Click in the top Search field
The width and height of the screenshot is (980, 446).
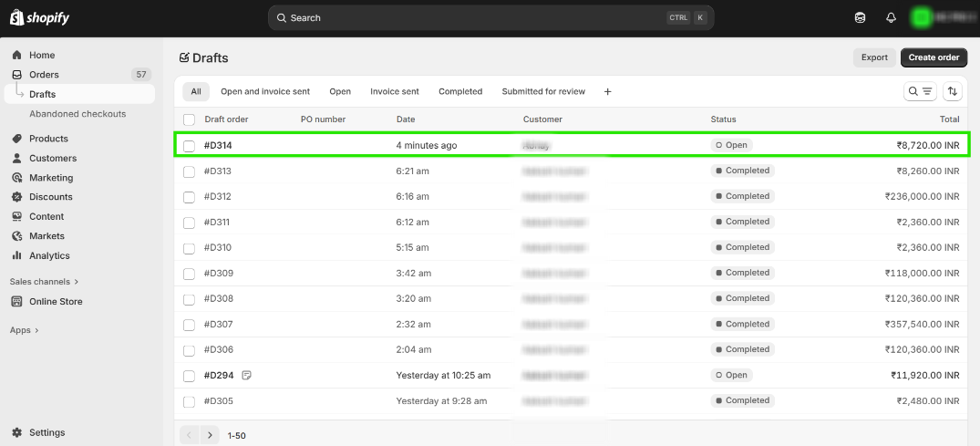pos(474,18)
